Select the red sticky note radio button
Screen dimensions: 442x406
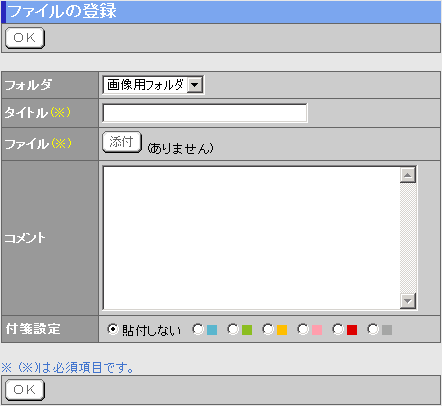[x=338, y=329]
